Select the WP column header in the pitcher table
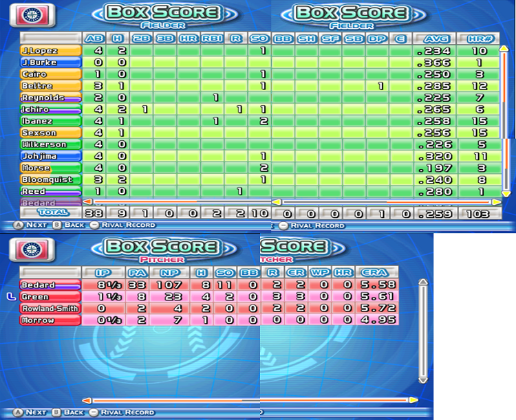 coord(319,272)
